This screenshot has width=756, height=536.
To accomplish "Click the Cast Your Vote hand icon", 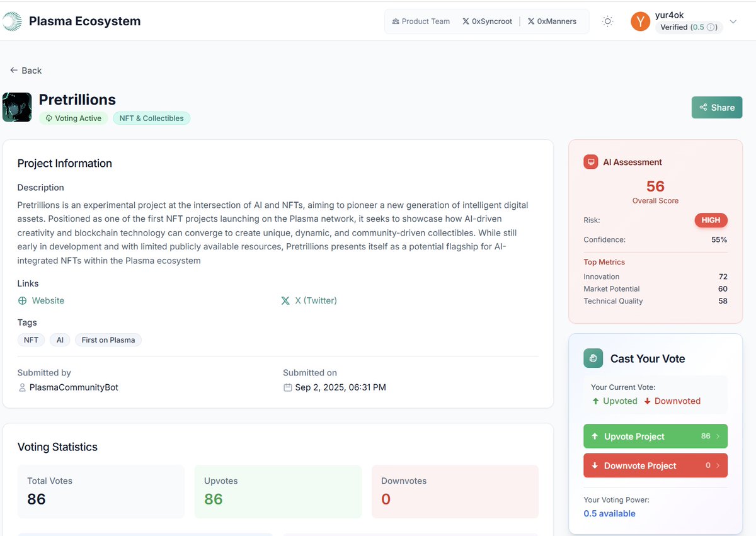I will [593, 358].
